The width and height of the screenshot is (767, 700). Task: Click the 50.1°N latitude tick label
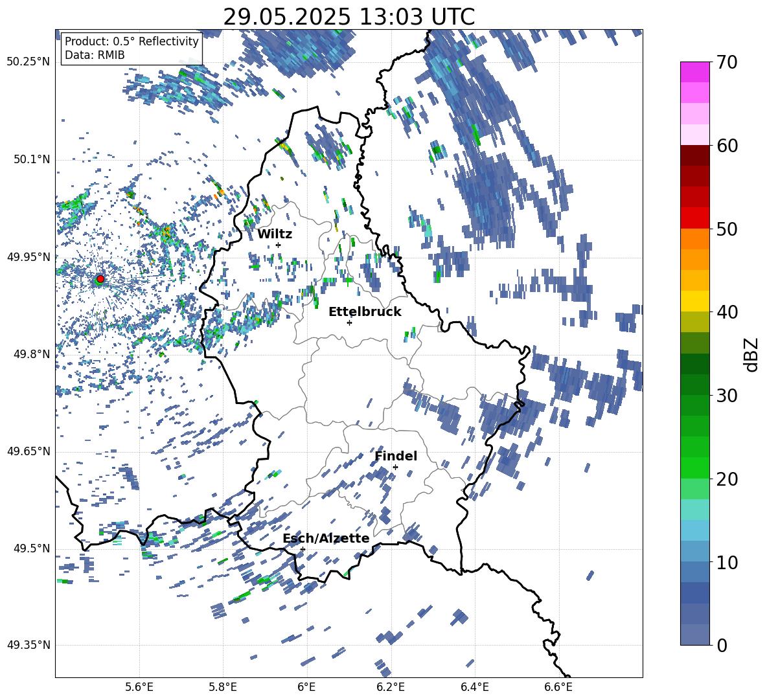[x=32, y=159]
